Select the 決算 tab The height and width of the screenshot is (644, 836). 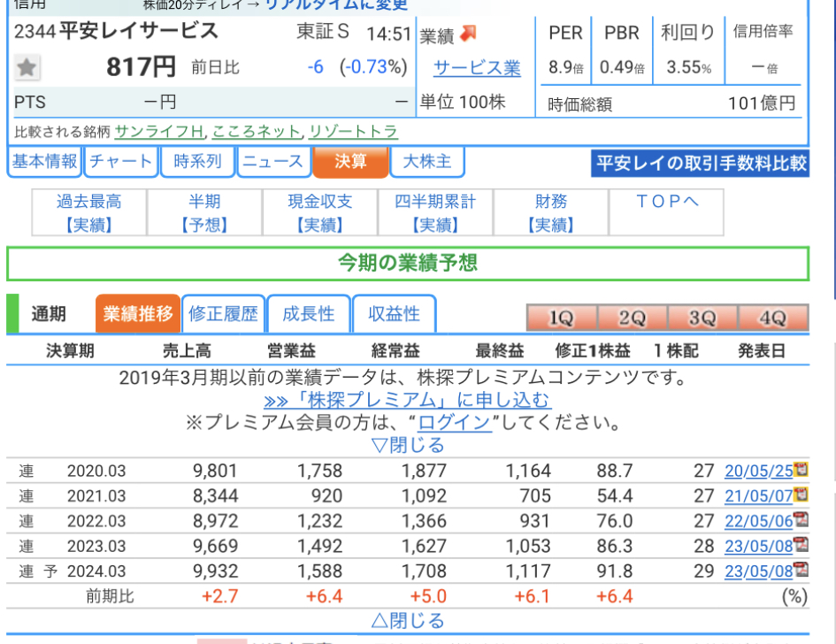350,162
